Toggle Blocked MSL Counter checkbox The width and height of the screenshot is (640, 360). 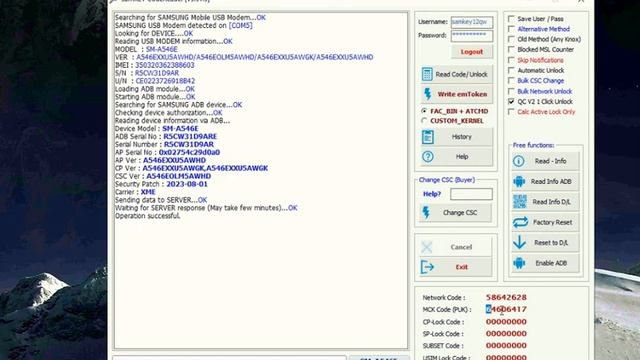511,49
